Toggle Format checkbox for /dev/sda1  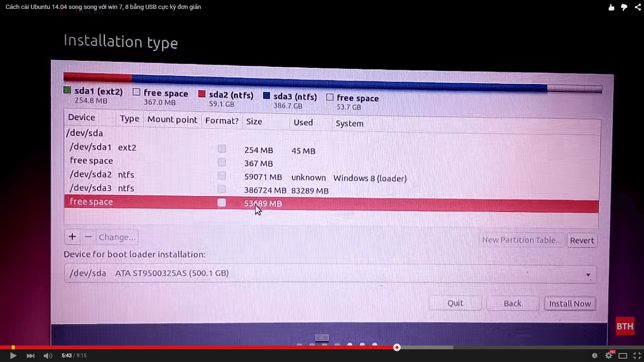222,149
